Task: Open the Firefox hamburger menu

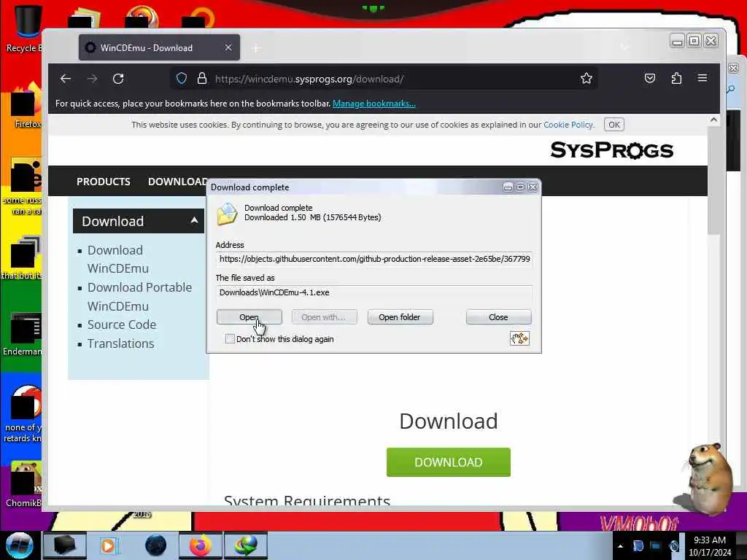Action: (703, 77)
